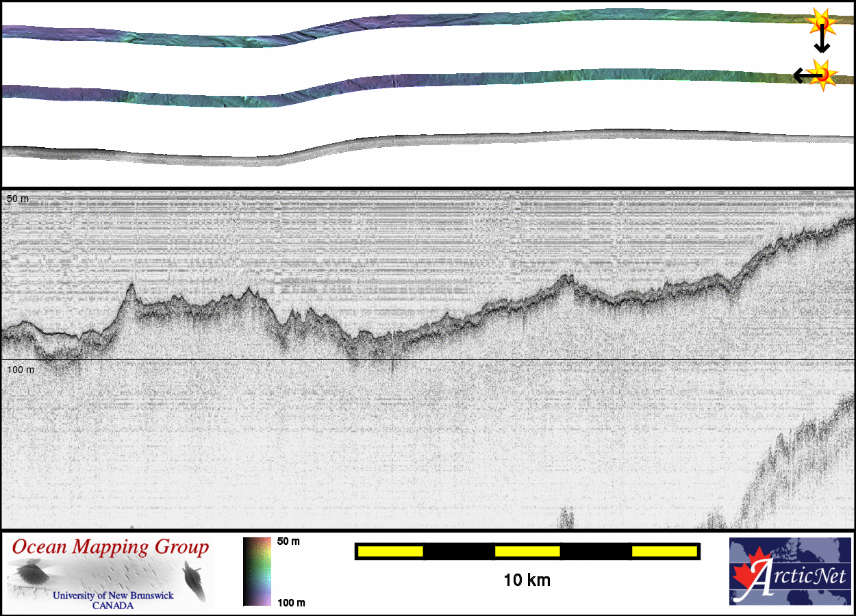This screenshot has width=856, height=616.
Task: Open the ArcticNet logo
Action: (x=790, y=572)
